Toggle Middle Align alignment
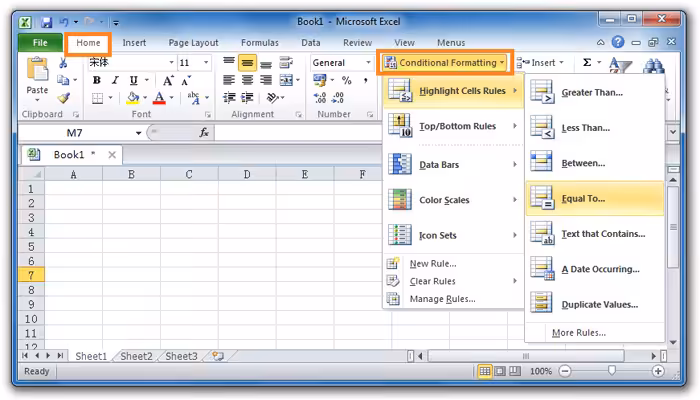 coord(247,63)
